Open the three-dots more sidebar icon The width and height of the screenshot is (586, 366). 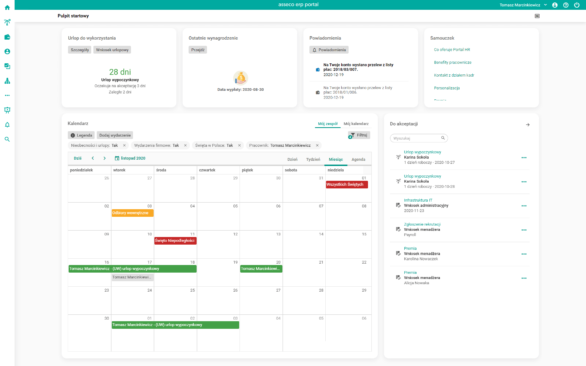click(x=7, y=95)
